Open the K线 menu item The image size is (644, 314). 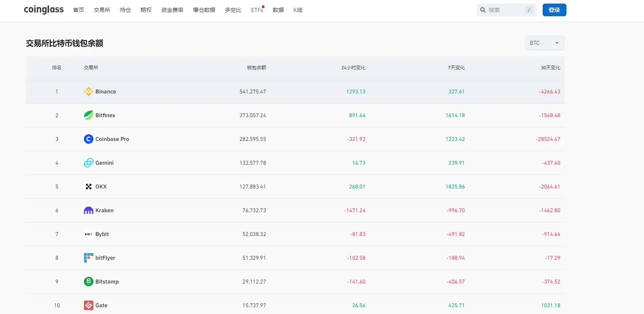coord(298,10)
